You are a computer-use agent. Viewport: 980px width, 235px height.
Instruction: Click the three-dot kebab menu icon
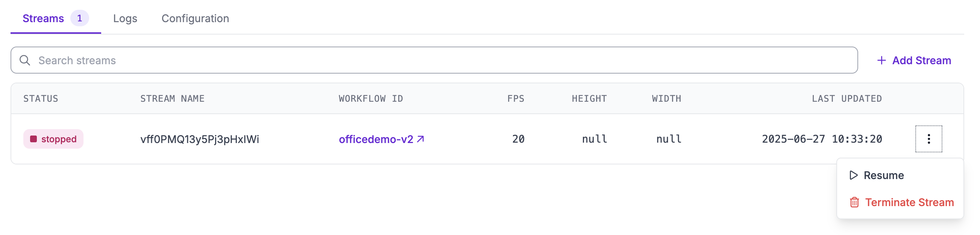click(928, 139)
